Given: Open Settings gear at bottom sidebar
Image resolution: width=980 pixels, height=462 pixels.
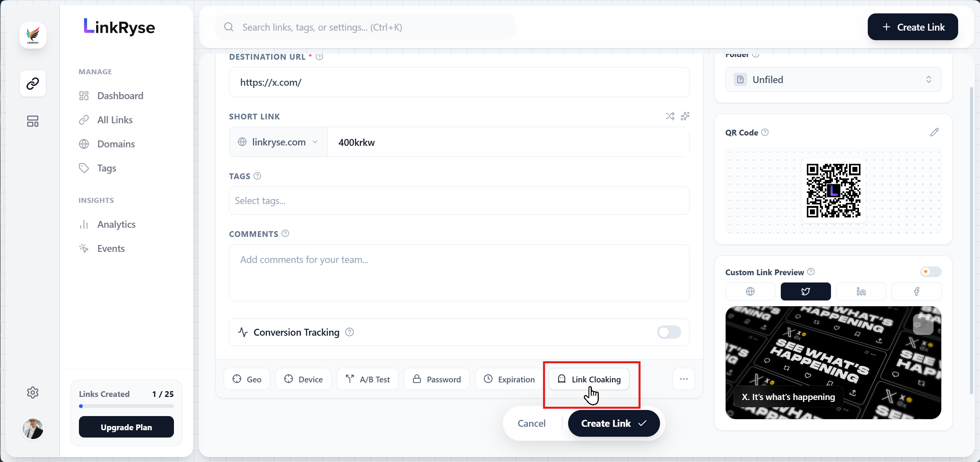Looking at the screenshot, I should pyautogui.click(x=33, y=392).
